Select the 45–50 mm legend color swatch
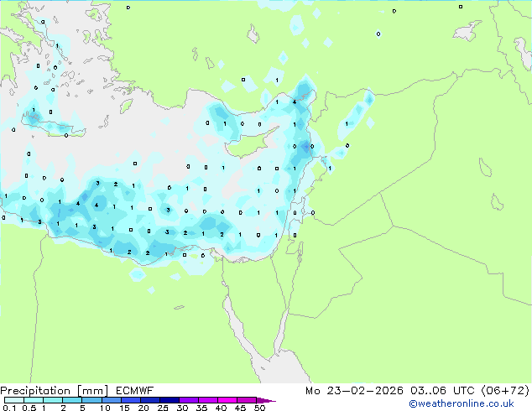Screen dimensions: 532x411 [x=247, y=400]
